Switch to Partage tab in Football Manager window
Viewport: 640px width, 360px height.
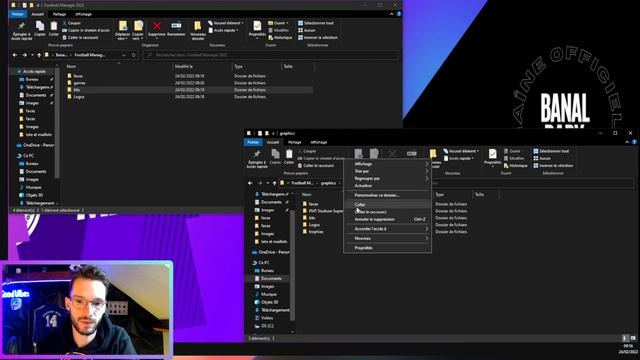[59, 14]
